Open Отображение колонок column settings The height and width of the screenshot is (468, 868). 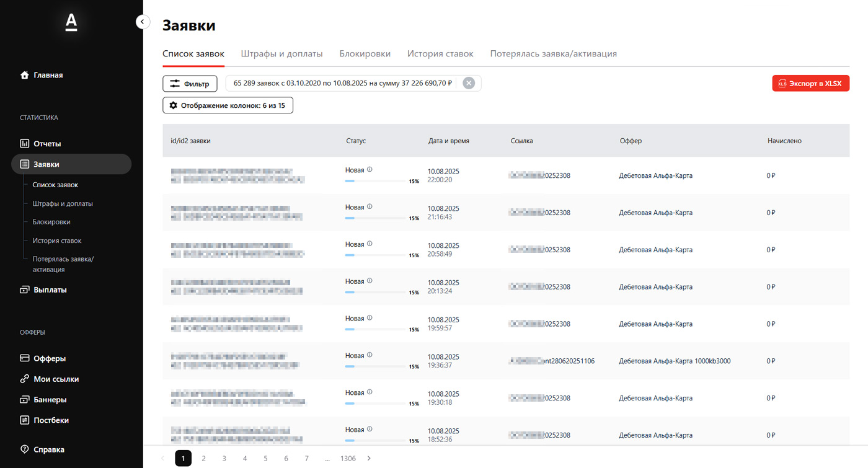(228, 105)
